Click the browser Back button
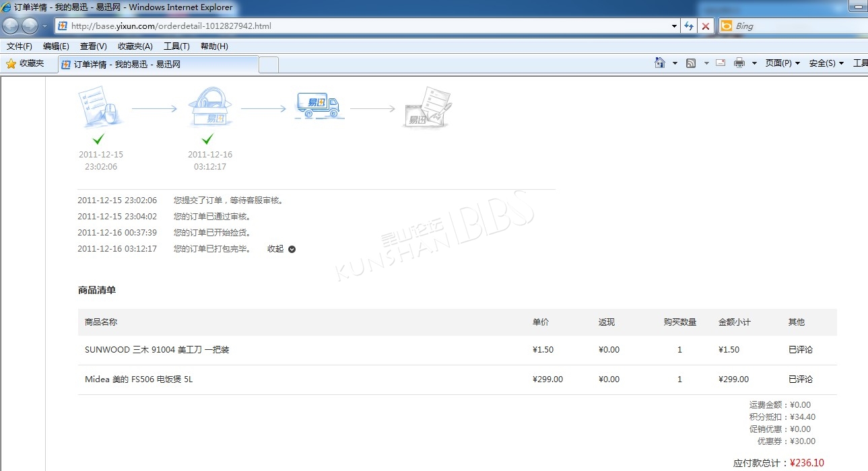This screenshot has height=471, width=868. point(11,26)
